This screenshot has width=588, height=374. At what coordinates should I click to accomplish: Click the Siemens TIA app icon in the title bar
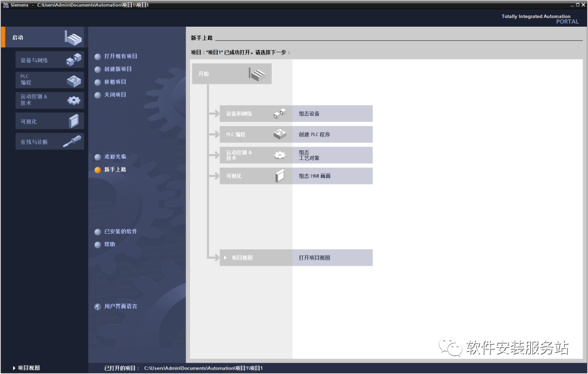[5, 5]
